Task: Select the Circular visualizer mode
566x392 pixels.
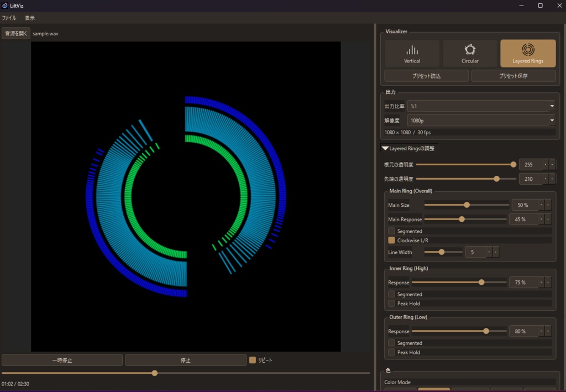Action: click(470, 54)
